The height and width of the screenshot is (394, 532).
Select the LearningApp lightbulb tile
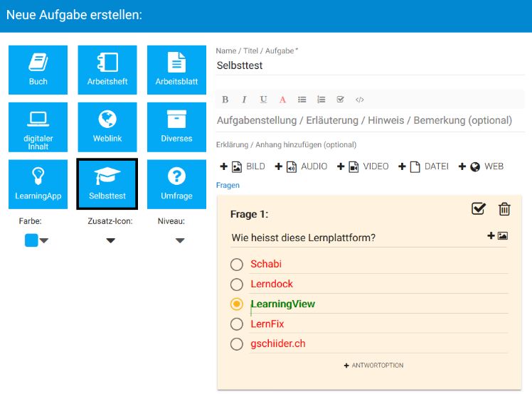click(38, 183)
